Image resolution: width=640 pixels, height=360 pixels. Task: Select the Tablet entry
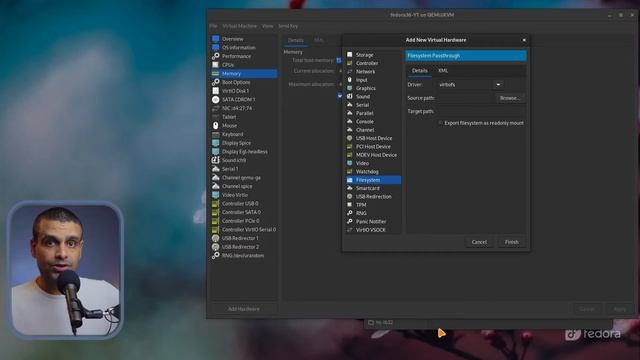pyautogui.click(x=244, y=117)
